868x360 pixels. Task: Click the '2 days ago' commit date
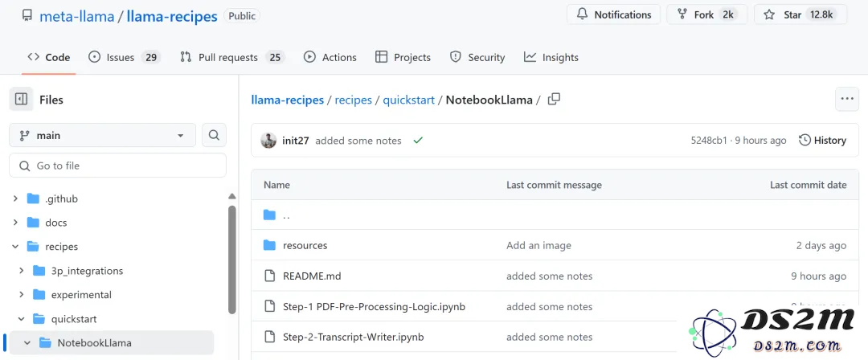pos(821,245)
